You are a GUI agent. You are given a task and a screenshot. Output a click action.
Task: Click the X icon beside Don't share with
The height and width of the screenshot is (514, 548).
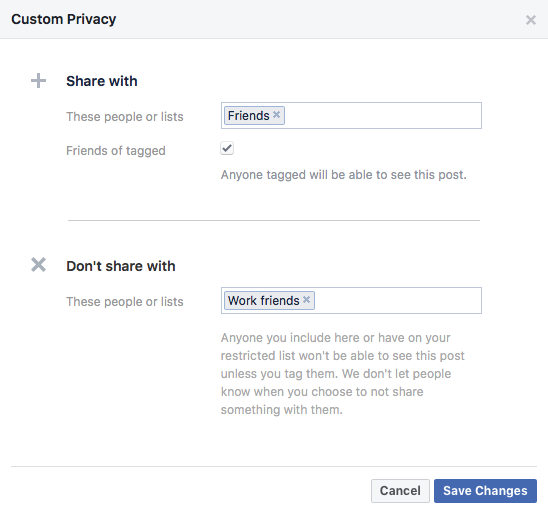pyautogui.click(x=38, y=265)
